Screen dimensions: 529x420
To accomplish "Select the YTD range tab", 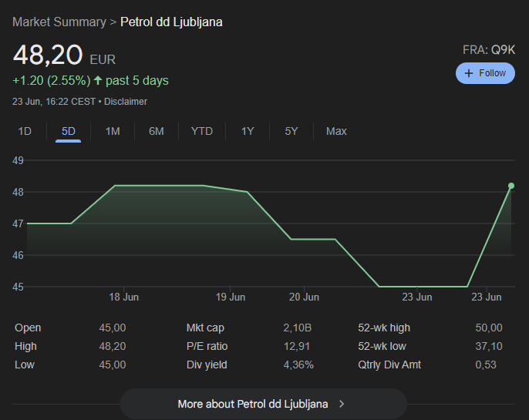I will click(x=202, y=131).
